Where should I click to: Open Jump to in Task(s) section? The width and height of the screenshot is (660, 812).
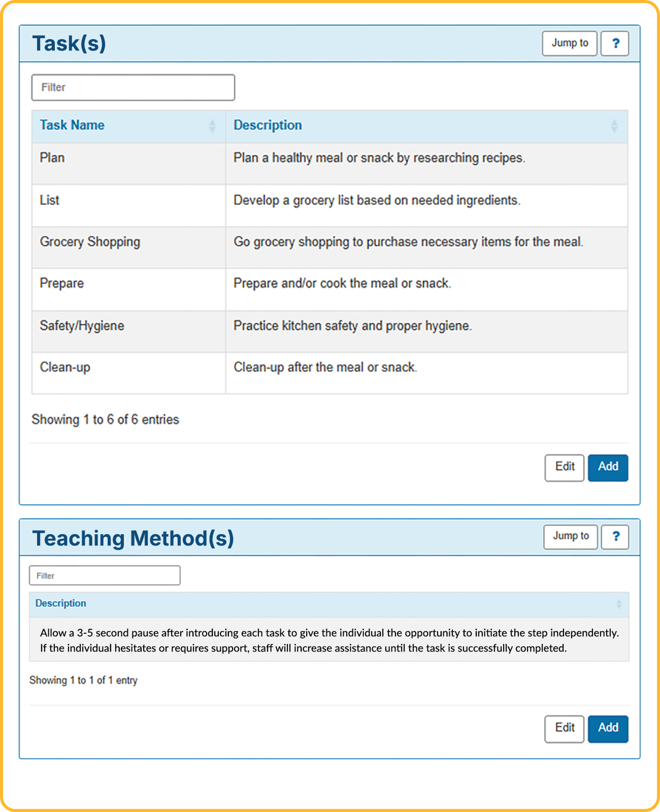click(x=570, y=44)
